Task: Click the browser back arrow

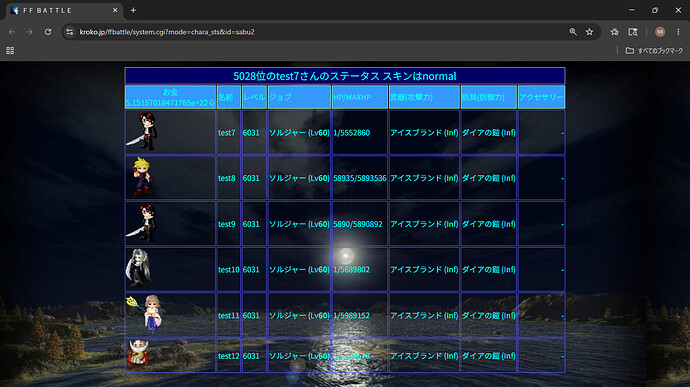Action: [x=12, y=32]
